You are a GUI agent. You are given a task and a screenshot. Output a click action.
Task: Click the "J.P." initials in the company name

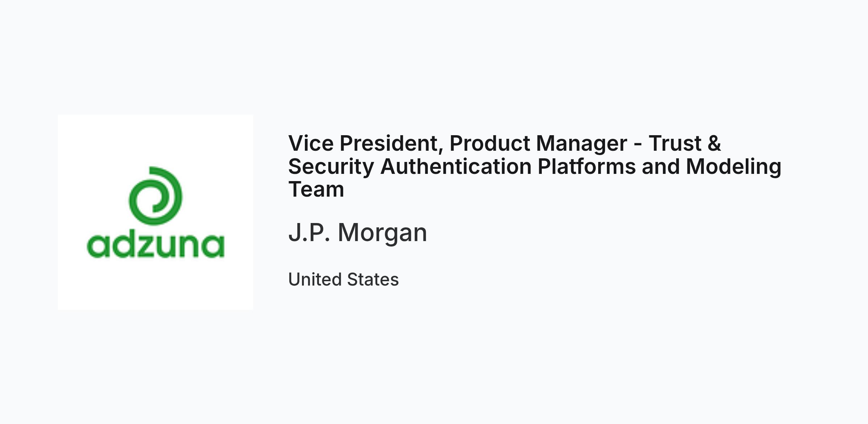pos(309,232)
